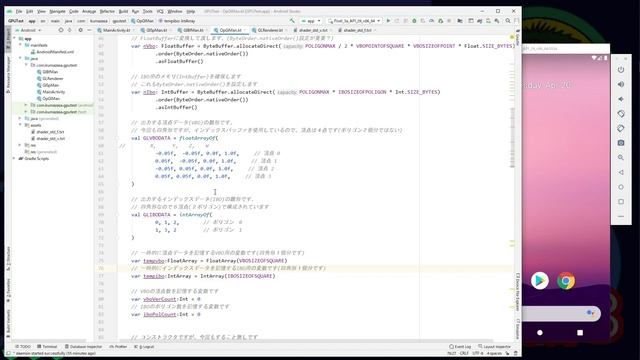Select MainActivity in project tree
This screenshot has height=360, width=640.
(x=51, y=92)
